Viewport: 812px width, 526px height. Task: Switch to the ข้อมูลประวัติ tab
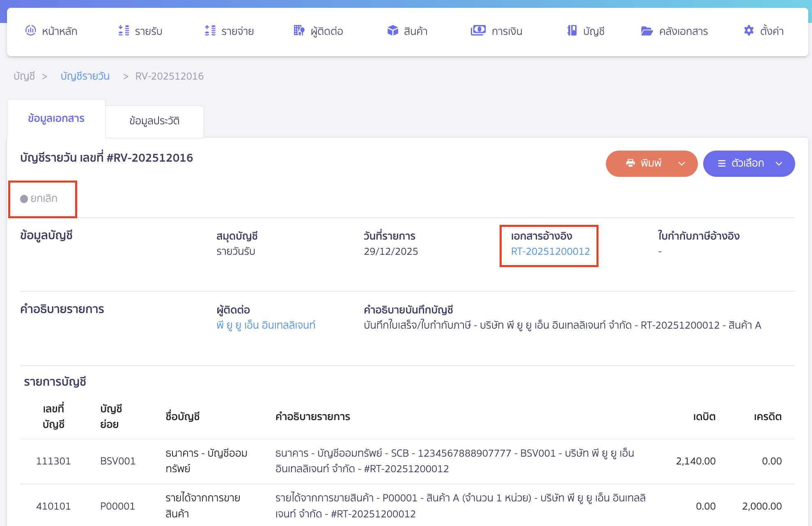(x=154, y=121)
